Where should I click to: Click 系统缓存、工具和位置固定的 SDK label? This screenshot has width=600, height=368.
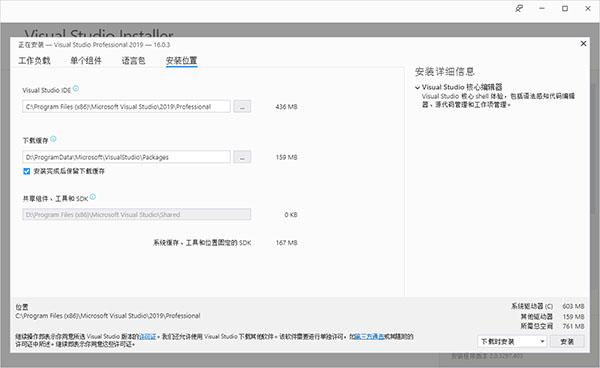pyautogui.click(x=202, y=243)
